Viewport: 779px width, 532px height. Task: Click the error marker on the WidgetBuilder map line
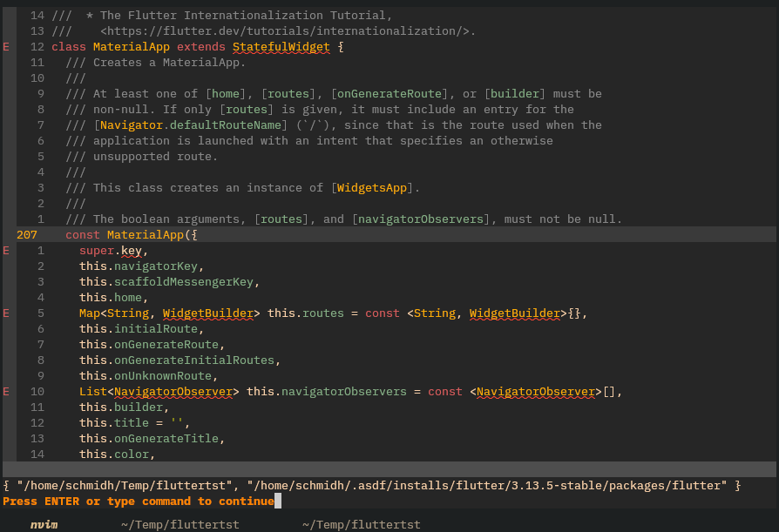pos(5,313)
